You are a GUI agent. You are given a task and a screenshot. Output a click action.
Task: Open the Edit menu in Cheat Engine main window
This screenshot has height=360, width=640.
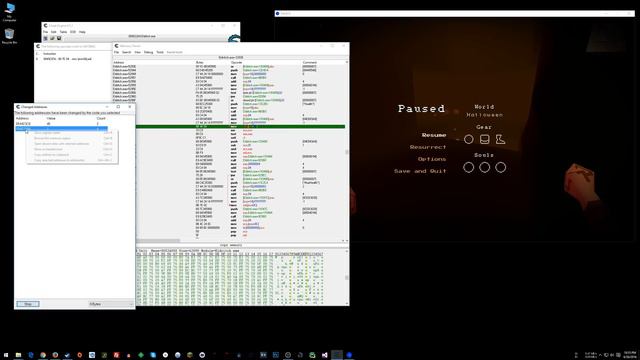[53, 32]
